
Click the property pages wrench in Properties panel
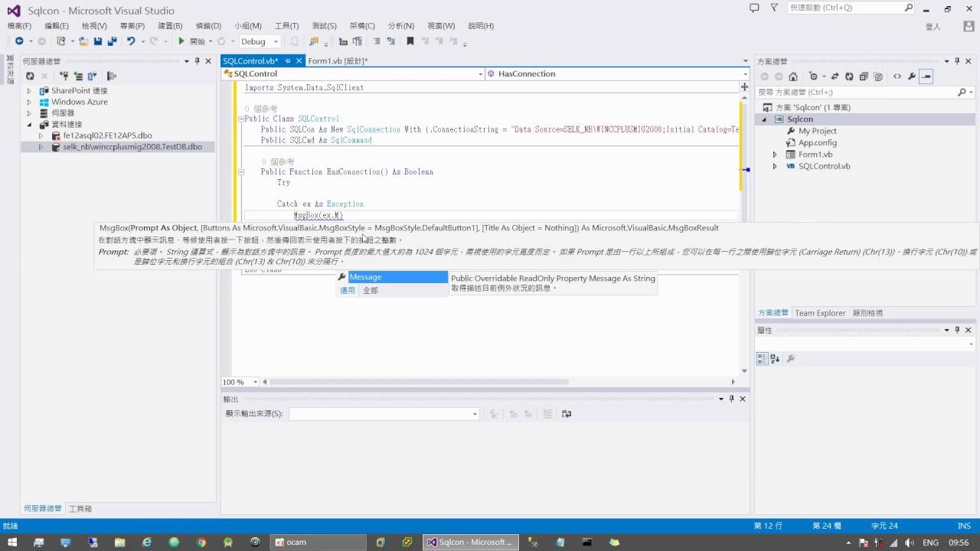pos(791,358)
